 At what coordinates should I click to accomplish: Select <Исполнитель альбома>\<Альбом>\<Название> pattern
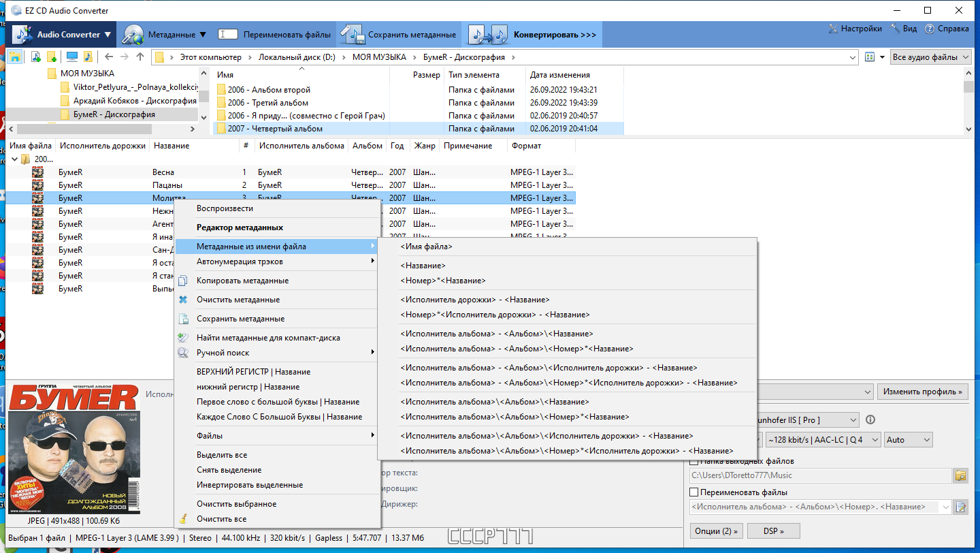[x=567, y=402]
